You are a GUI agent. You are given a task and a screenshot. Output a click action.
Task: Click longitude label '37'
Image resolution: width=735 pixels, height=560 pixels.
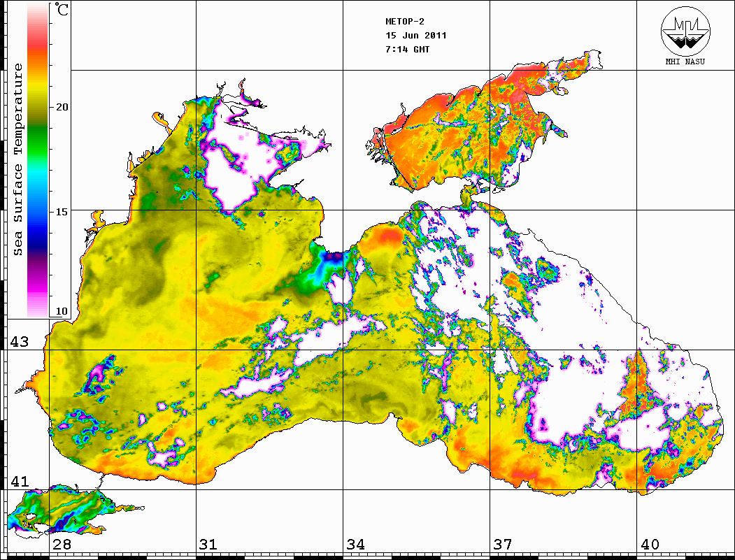503,544
